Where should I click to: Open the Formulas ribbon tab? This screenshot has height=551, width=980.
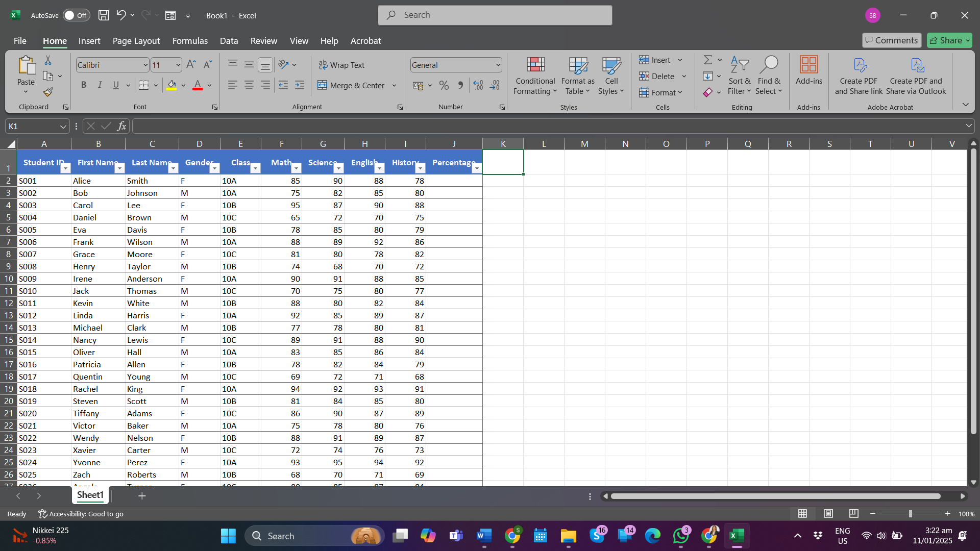tap(190, 41)
